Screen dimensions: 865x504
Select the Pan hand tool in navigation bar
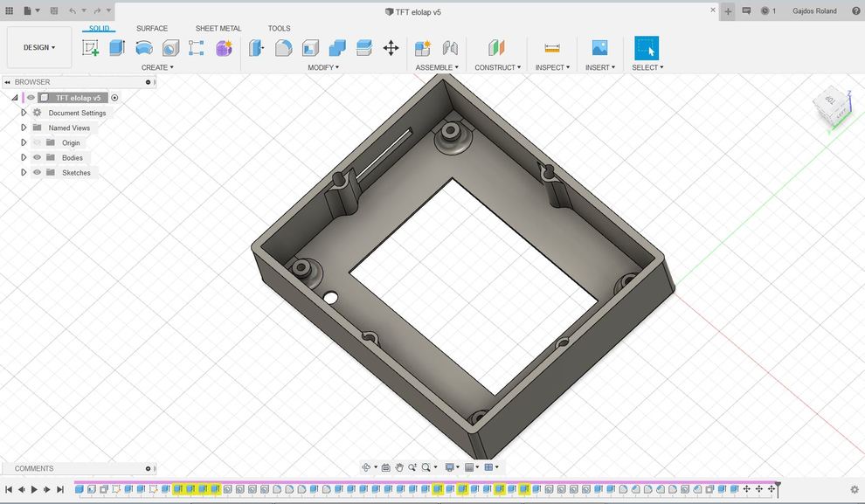click(x=399, y=467)
